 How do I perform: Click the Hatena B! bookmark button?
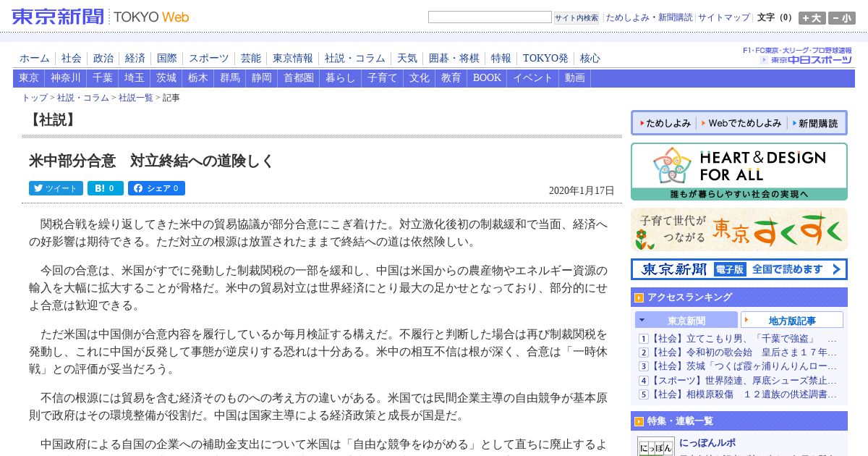pyautogui.click(x=106, y=188)
